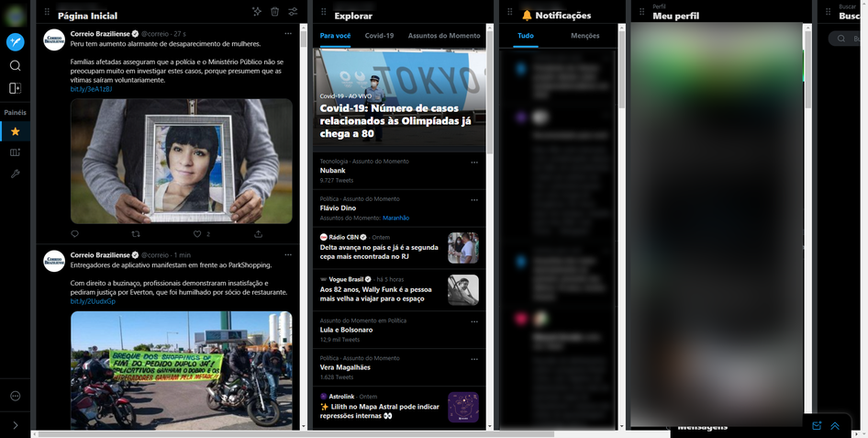The height and width of the screenshot is (438, 868).
Task: Click the account avatar atop the sidebar
Action: coord(15,15)
